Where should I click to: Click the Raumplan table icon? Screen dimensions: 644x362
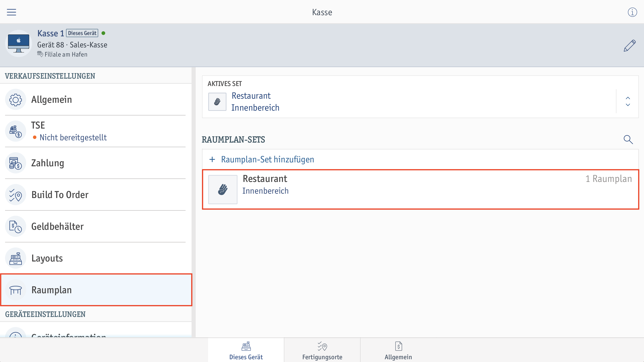(x=15, y=290)
